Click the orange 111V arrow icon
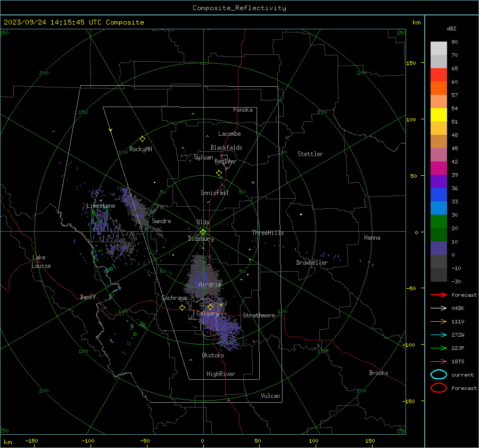Viewport: 479px width, 448px height. point(439,321)
